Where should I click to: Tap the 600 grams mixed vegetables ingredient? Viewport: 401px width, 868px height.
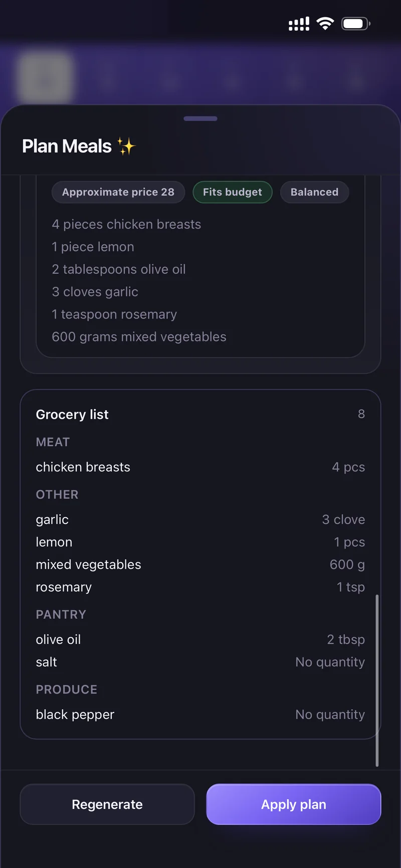point(139,337)
